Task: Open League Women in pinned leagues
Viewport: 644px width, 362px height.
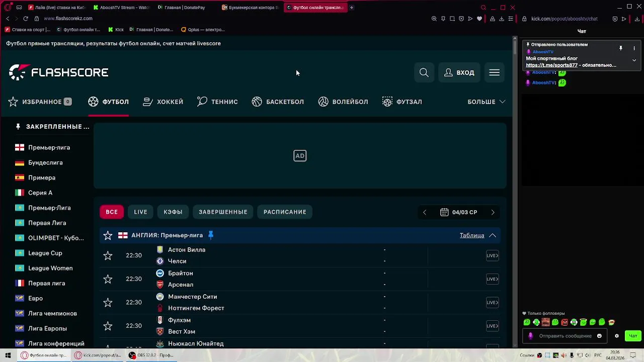Action: click(x=50, y=268)
